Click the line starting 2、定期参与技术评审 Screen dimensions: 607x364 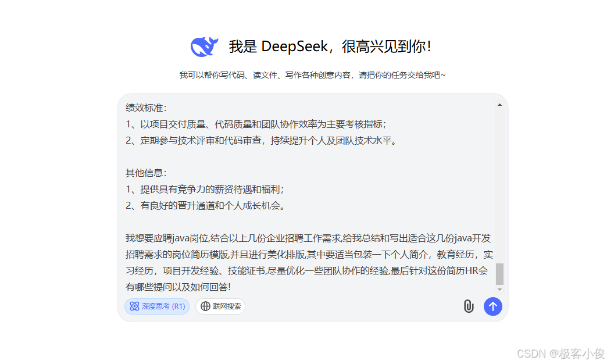[x=261, y=141]
